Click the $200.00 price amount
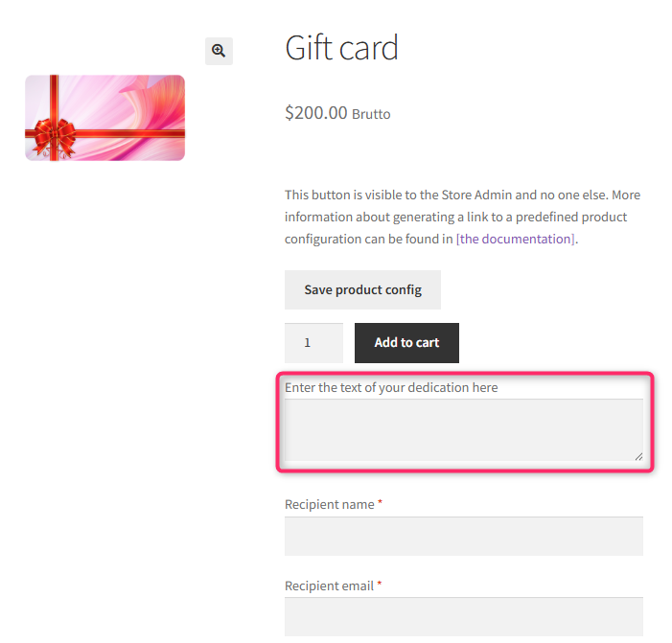Viewport: 672px width, 643px height. click(315, 113)
